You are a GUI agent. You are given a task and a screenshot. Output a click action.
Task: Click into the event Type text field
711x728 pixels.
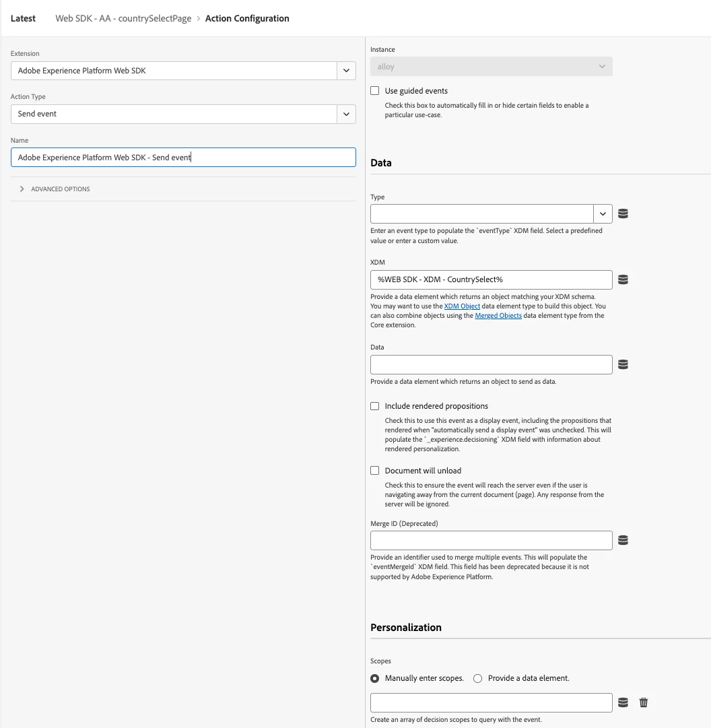click(x=481, y=214)
